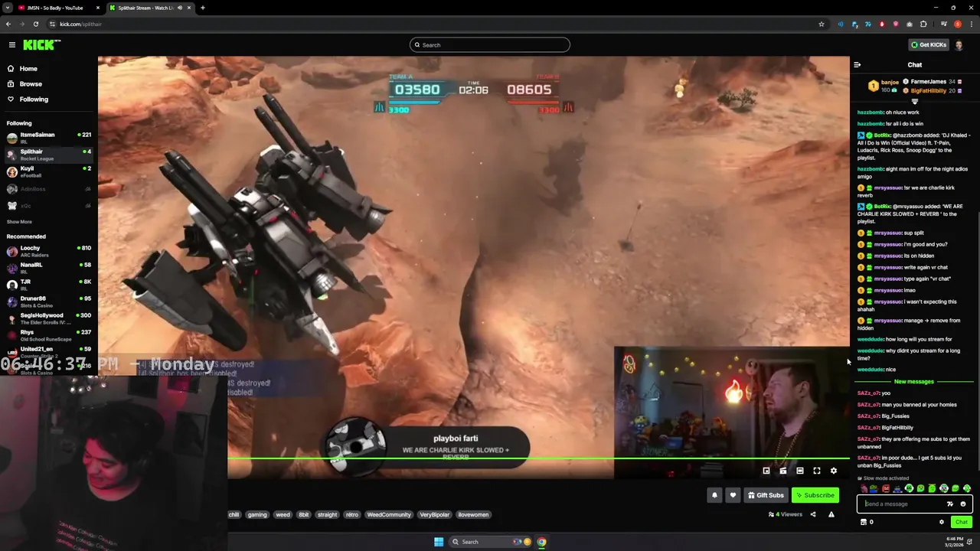Image resolution: width=980 pixels, height=551 pixels.
Task: Open Loochy recommended channel
Action: [49, 251]
